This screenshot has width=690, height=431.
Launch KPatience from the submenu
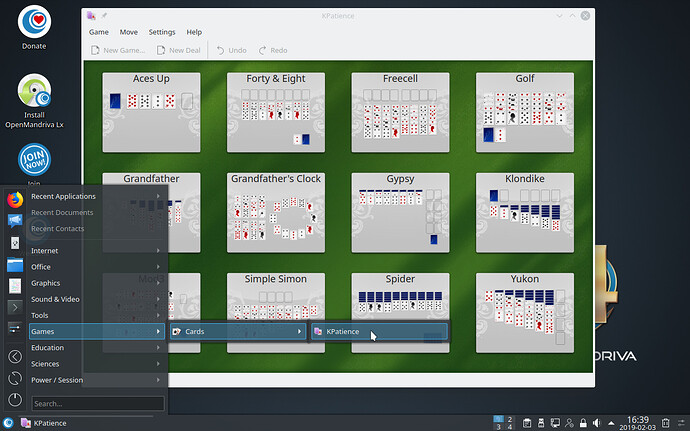[x=379, y=332]
